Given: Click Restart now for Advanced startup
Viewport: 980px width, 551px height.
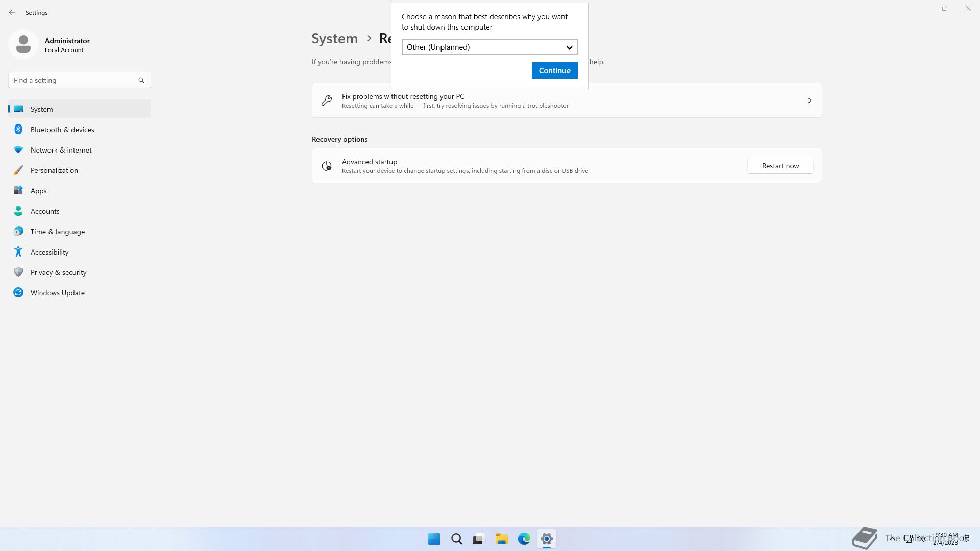Looking at the screenshot, I should click(780, 166).
